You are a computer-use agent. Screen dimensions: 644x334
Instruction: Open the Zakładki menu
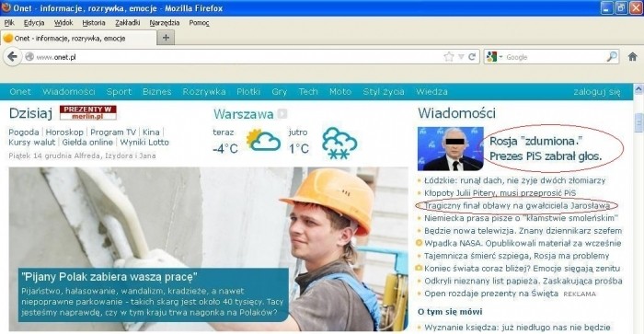tap(127, 23)
